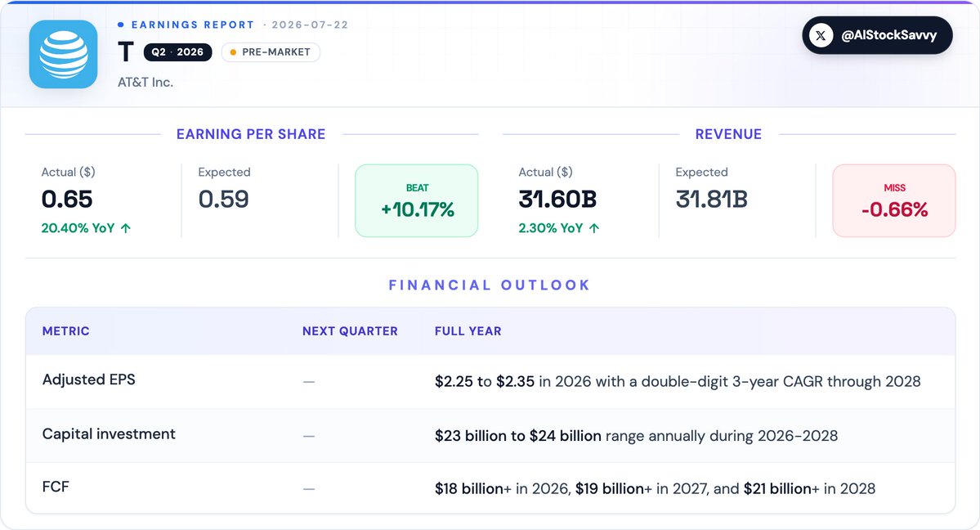Click the blue dot before EARNINGS REPORT
The width and height of the screenshot is (980, 530).
pos(121,25)
